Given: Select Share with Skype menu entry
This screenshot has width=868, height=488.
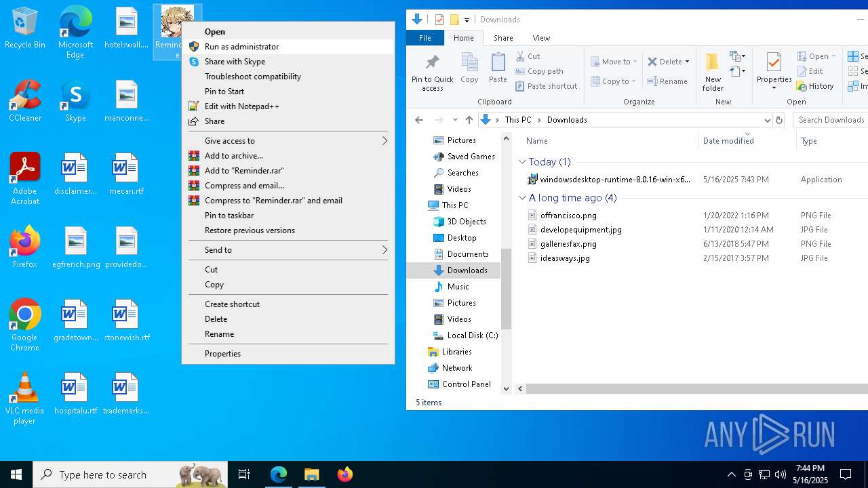Looking at the screenshot, I should pyautogui.click(x=288, y=62).
